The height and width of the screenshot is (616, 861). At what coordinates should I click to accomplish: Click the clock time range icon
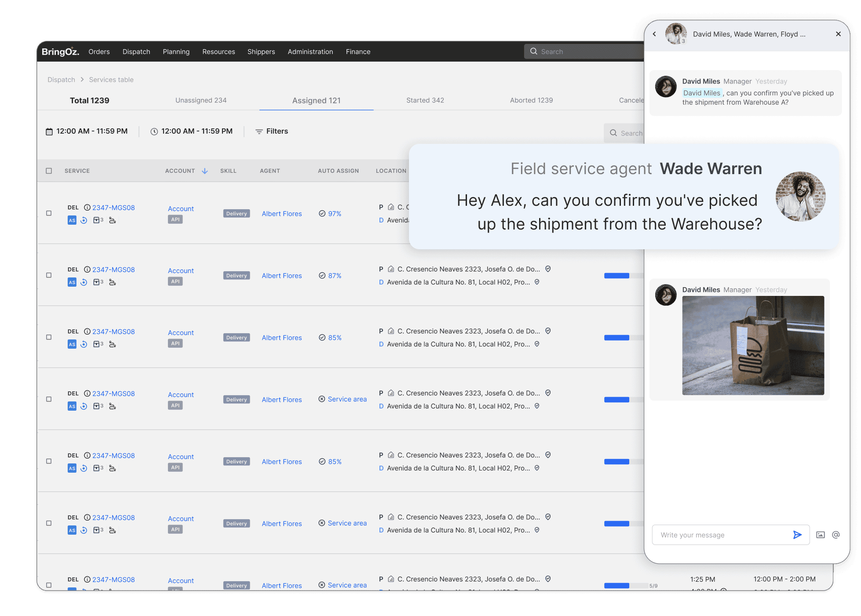(x=154, y=131)
